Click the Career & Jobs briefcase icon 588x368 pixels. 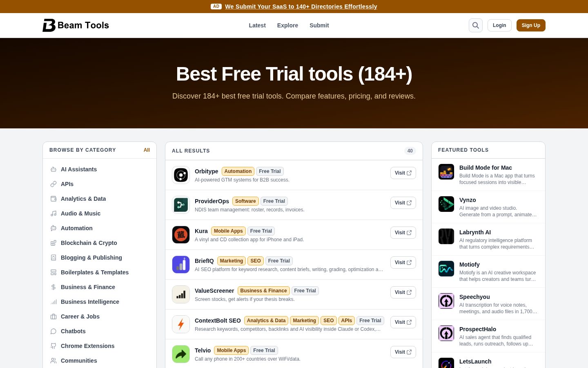(53, 316)
